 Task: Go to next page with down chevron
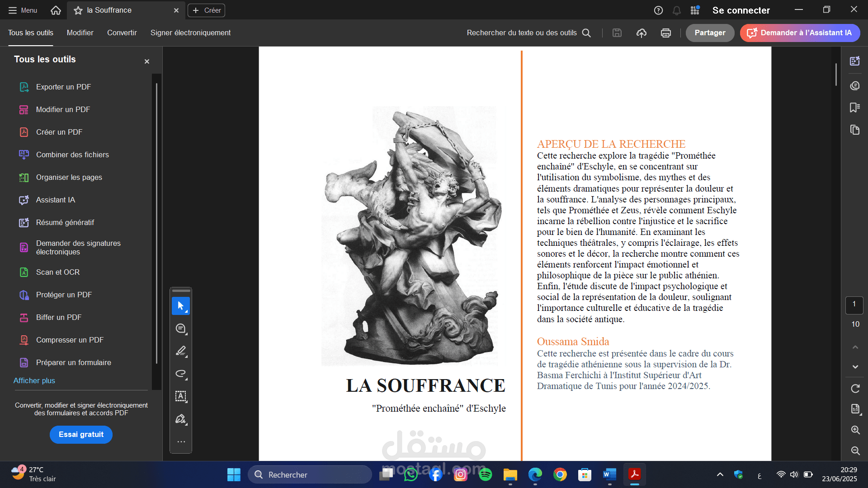855,366
